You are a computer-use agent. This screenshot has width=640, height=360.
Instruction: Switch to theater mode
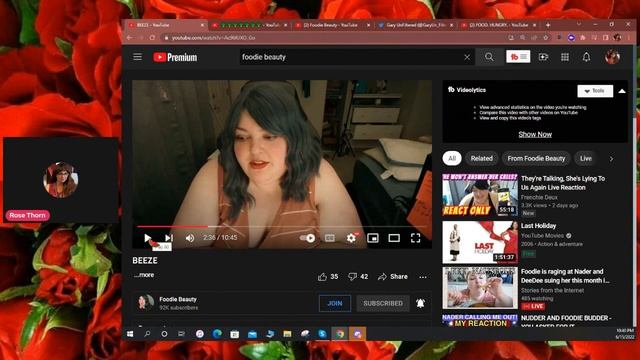pos(394,238)
